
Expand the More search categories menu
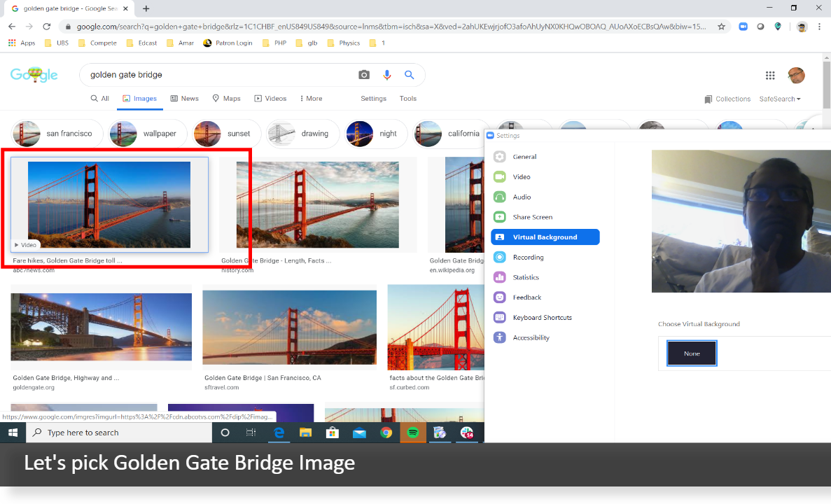[310, 98]
